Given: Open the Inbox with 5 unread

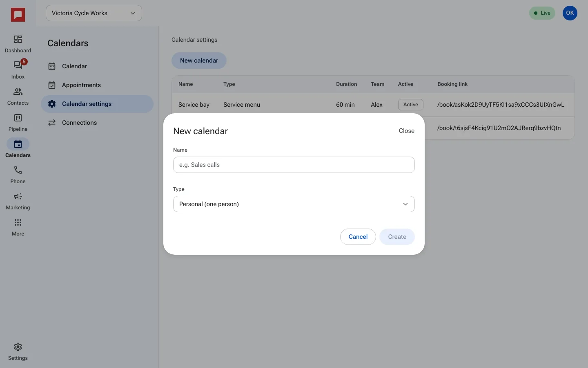Looking at the screenshot, I should [x=18, y=70].
